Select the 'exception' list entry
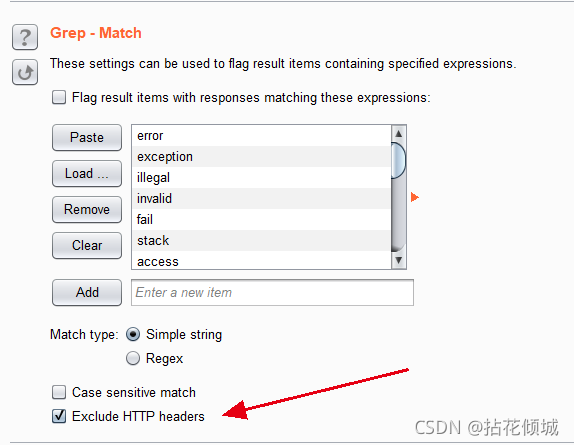Screen dimensions: 574x445 (262, 157)
